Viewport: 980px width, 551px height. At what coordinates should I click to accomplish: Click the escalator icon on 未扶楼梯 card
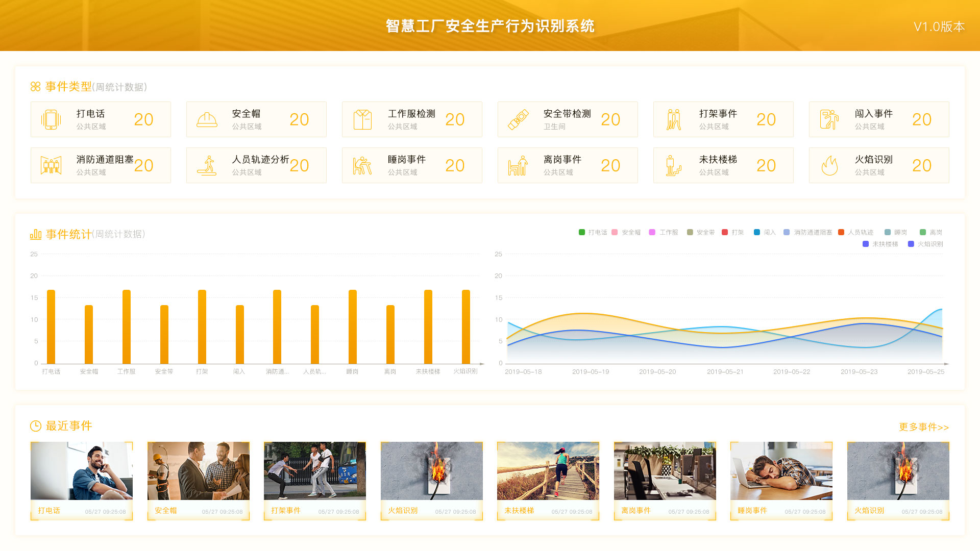tap(674, 166)
